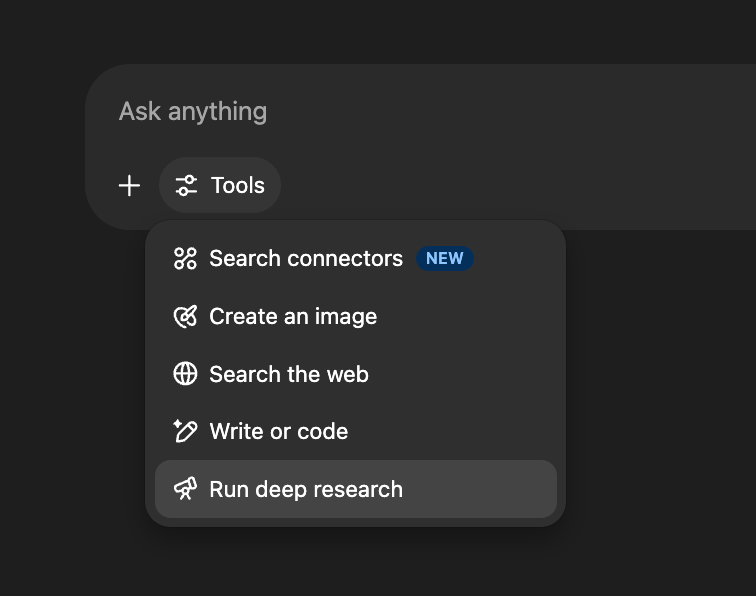This screenshot has height=596, width=756.
Task: Click dark background below the menu to dismiss
Action: point(350,565)
